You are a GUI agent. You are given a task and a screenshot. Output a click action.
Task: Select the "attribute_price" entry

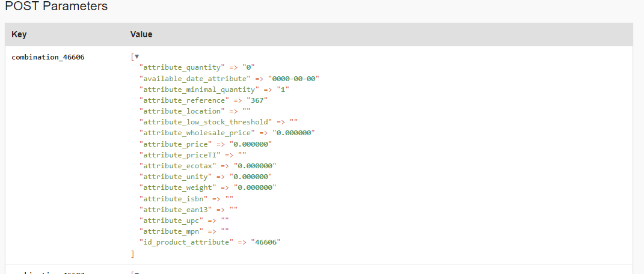point(176,144)
